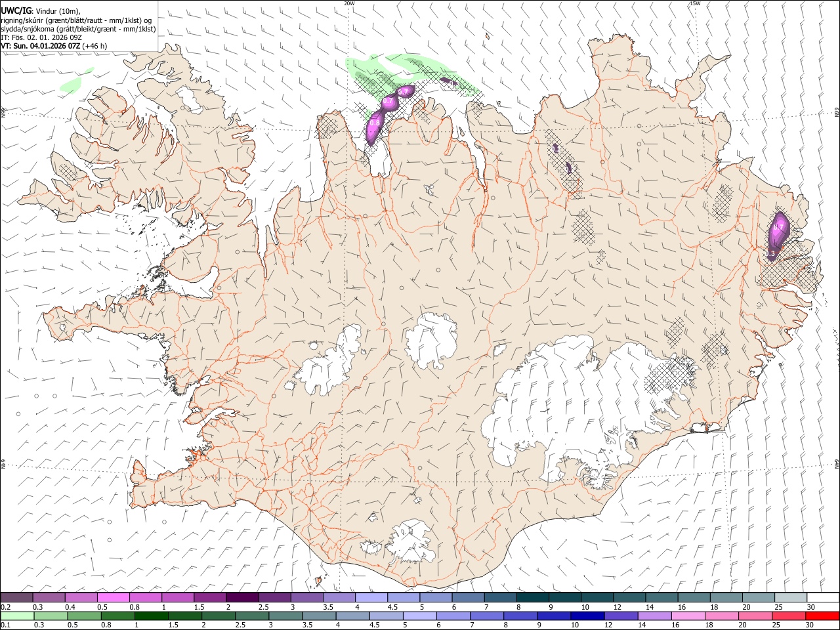
Task: Click the "20W" longitude label at top
Action: [349, 3]
